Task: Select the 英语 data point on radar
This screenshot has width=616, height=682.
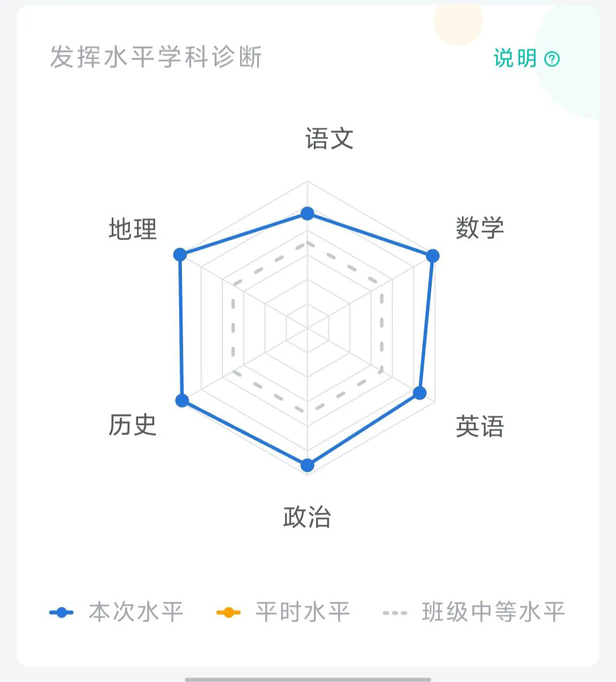Action: coord(419,393)
